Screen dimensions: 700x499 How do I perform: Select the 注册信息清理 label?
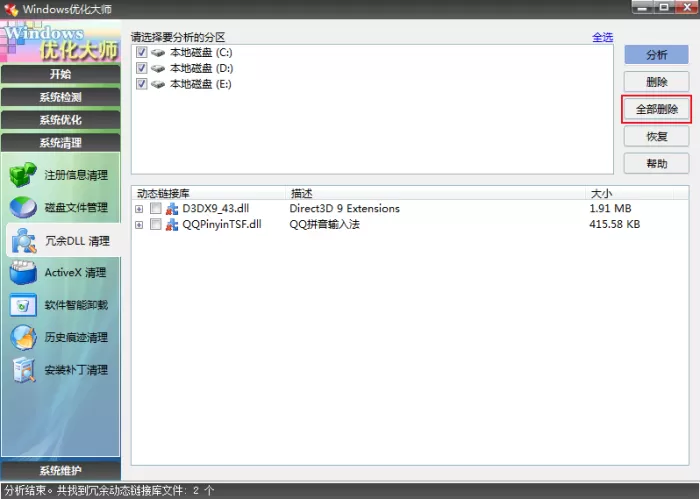[x=76, y=175]
